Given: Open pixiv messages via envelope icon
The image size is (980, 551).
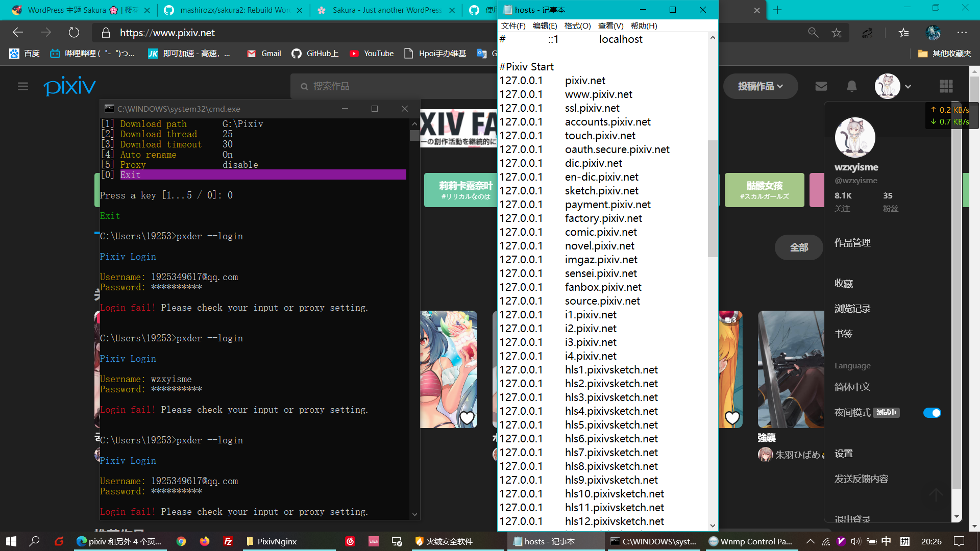Looking at the screenshot, I should click(821, 86).
